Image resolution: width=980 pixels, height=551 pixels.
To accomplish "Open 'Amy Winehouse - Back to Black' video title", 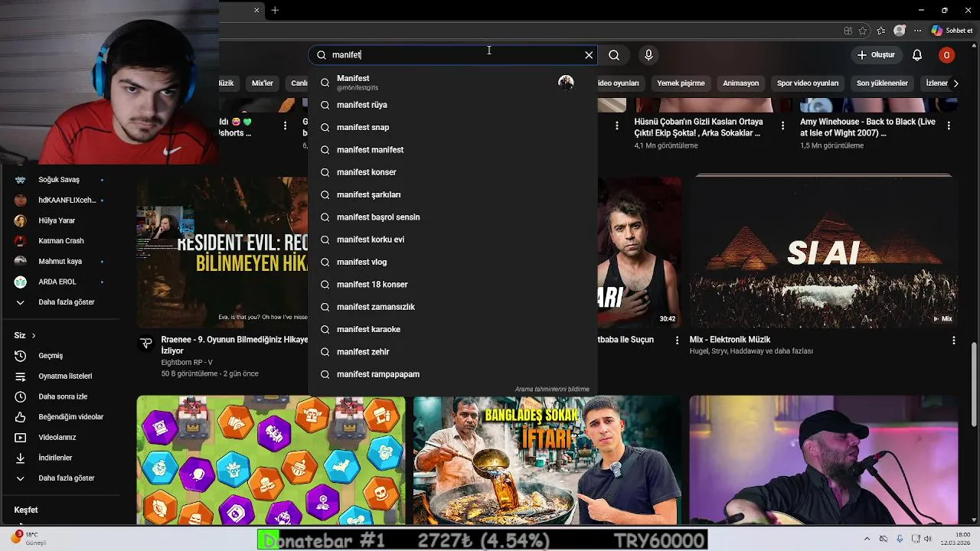I will pyautogui.click(x=867, y=127).
